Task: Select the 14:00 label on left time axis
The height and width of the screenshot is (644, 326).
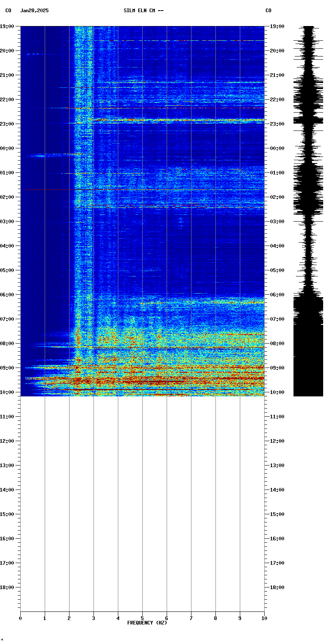Action: coord(7,490)
